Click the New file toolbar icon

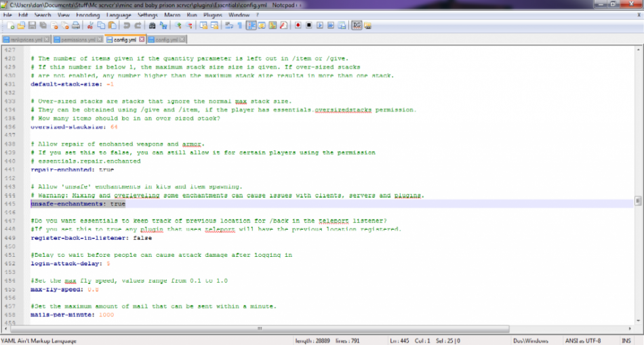click(x=11, y=26)
